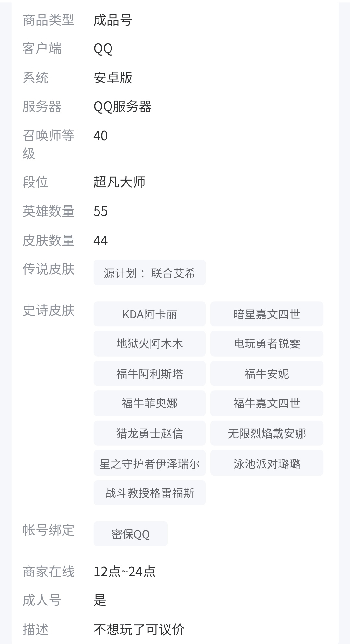Tap the 超凡大师 rank value
This screenshot has height=644, width=350.
(x=119, y=182)
